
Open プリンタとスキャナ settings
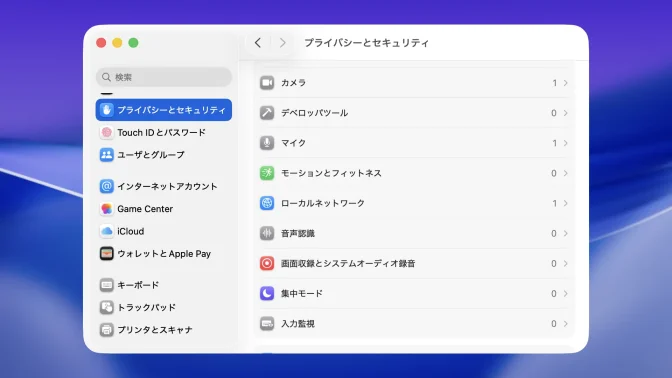tap(164, 330)
